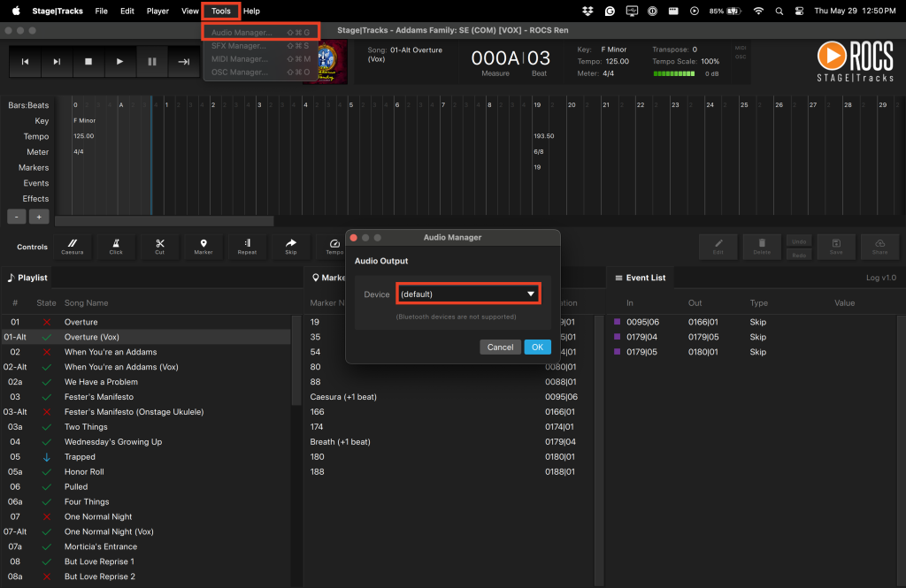This screenshot has width=906, height=588.
Task: Select the Tempo control tool
Action: pos(334,247)
